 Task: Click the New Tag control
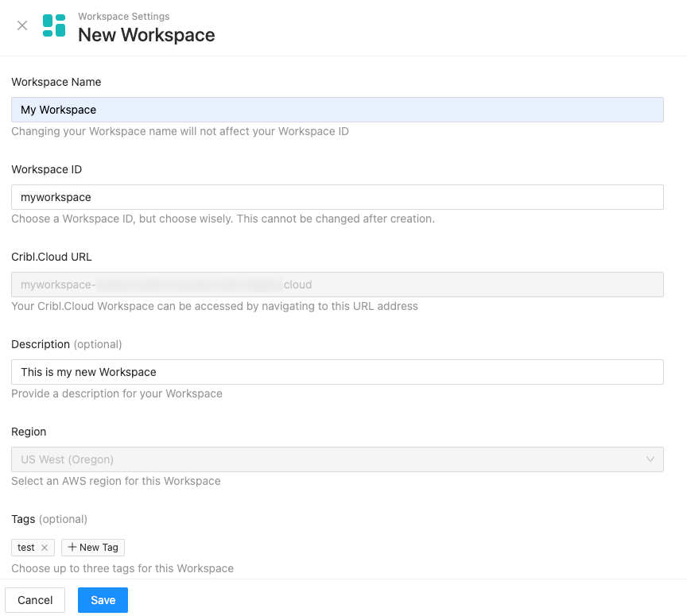[x=92, y=547]
